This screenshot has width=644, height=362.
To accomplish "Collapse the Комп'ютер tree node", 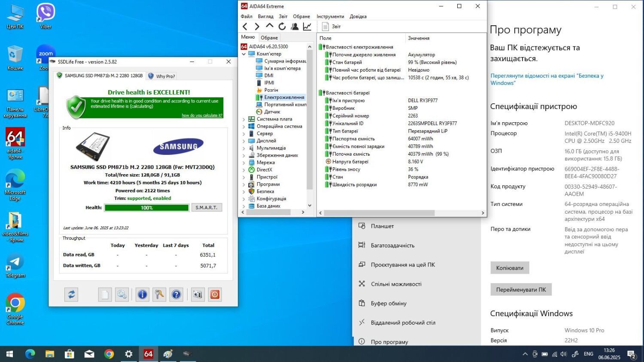I will click(x=244, y=54).
